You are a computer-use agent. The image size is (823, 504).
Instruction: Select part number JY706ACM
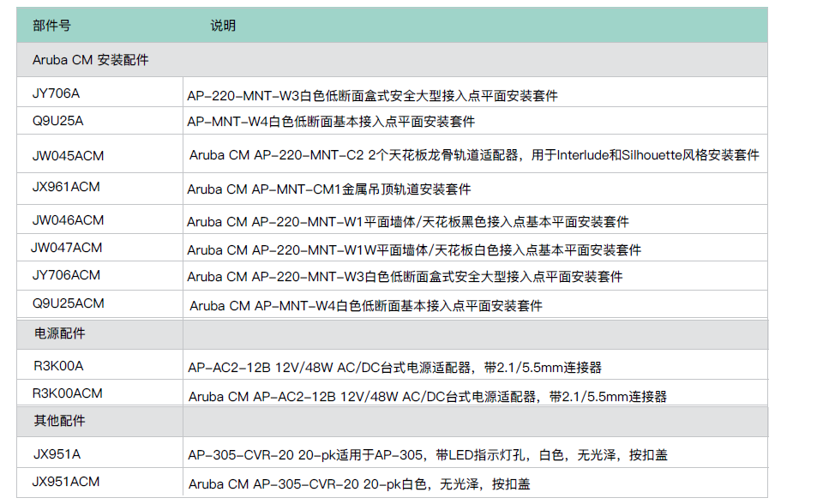(66, 275)
